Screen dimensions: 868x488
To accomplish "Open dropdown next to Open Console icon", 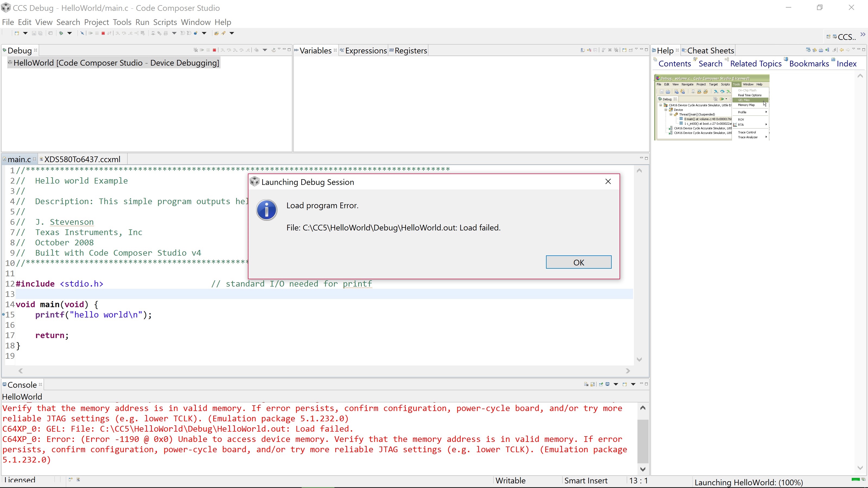I will 633,384.
